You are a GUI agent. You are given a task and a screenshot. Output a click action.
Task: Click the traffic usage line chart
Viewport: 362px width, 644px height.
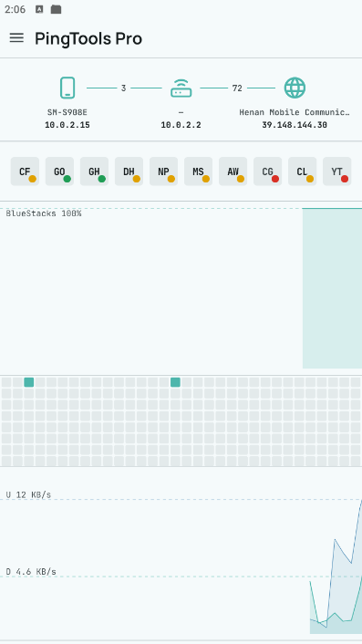pos(336,566)
